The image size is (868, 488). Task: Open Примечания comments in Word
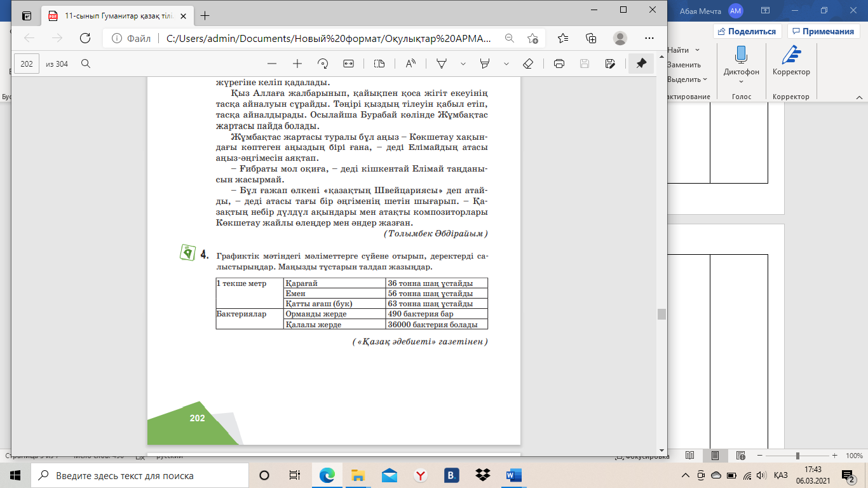click(822, 31)
